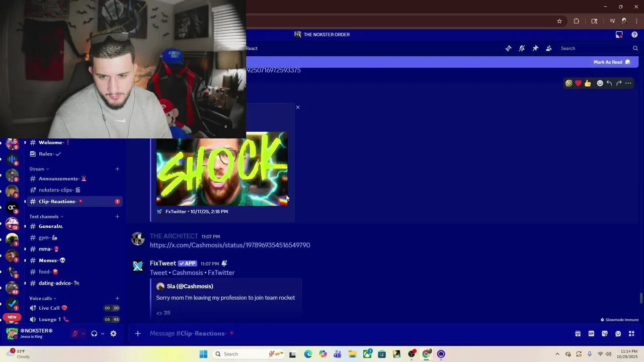Reply to the hovered message
This screenshot has width=644, height=362.
(609, 83)
